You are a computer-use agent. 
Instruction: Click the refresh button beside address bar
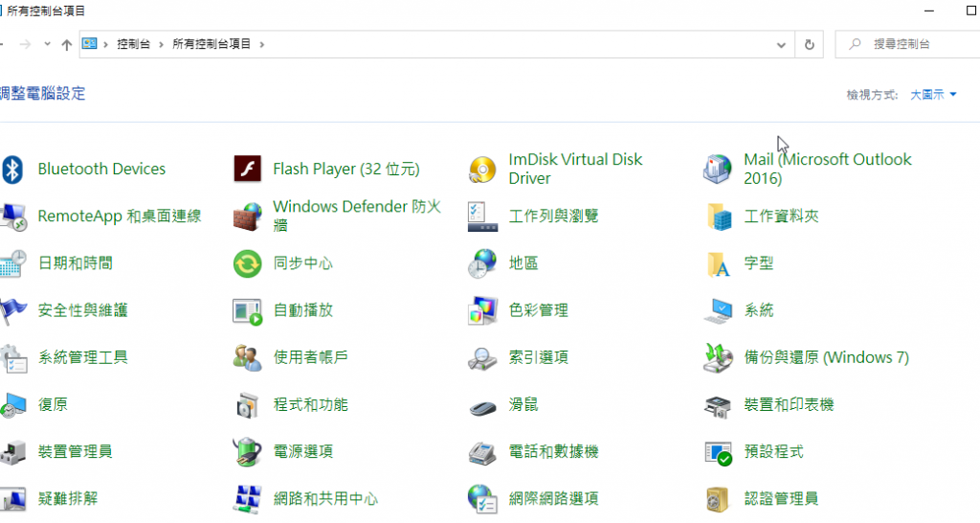click(x=810, y=44)
